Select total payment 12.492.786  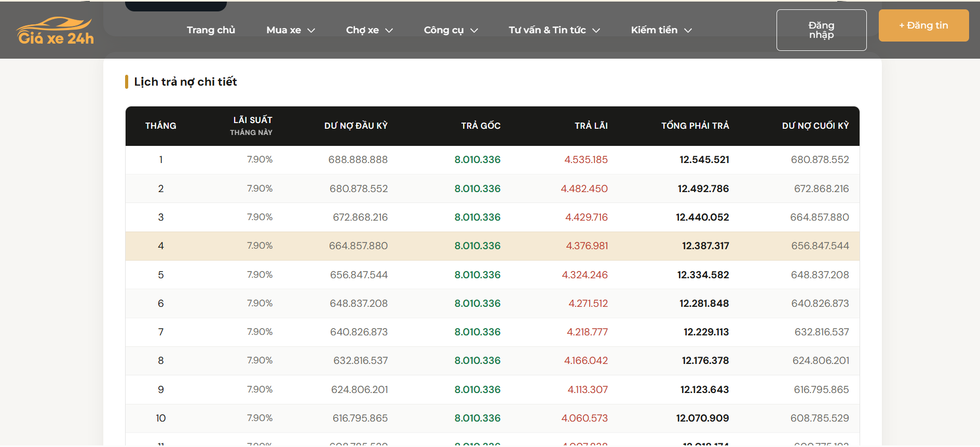[x=703, y=189]
